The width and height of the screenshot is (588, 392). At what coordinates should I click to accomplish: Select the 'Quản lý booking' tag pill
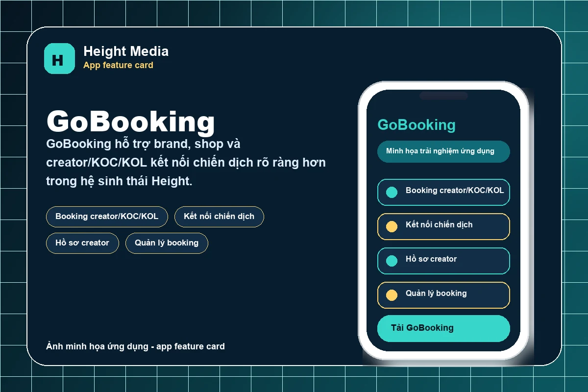(167, 243)
